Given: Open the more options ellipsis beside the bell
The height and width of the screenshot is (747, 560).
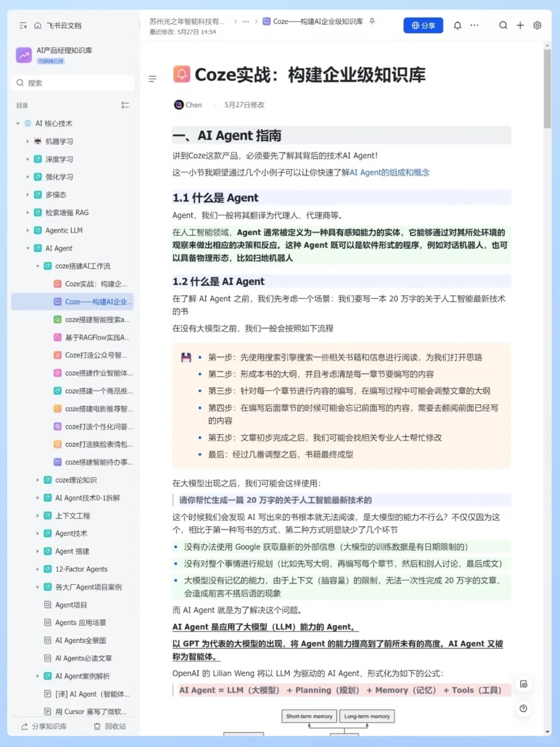Looking at the screenshot, I should click(474, 25).
